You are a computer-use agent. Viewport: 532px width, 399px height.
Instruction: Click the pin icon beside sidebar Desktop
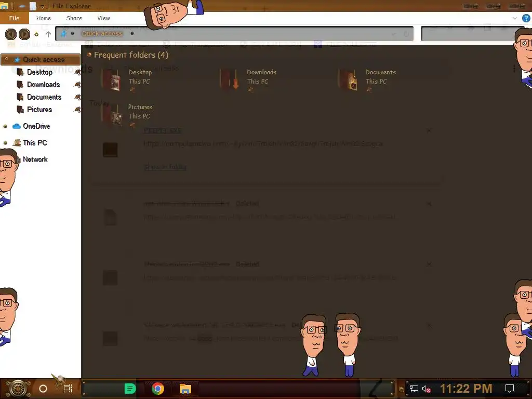click(77, 72)
